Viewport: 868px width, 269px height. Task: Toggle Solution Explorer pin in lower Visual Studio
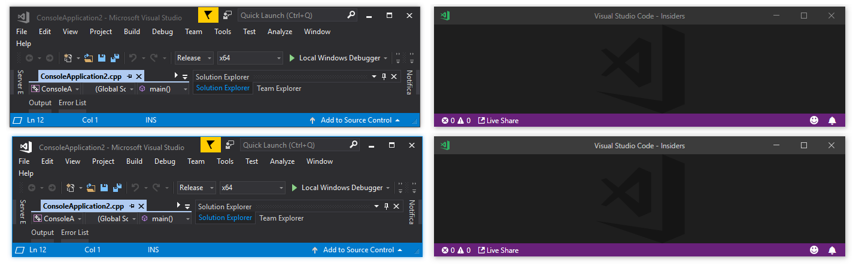[386, 206]
